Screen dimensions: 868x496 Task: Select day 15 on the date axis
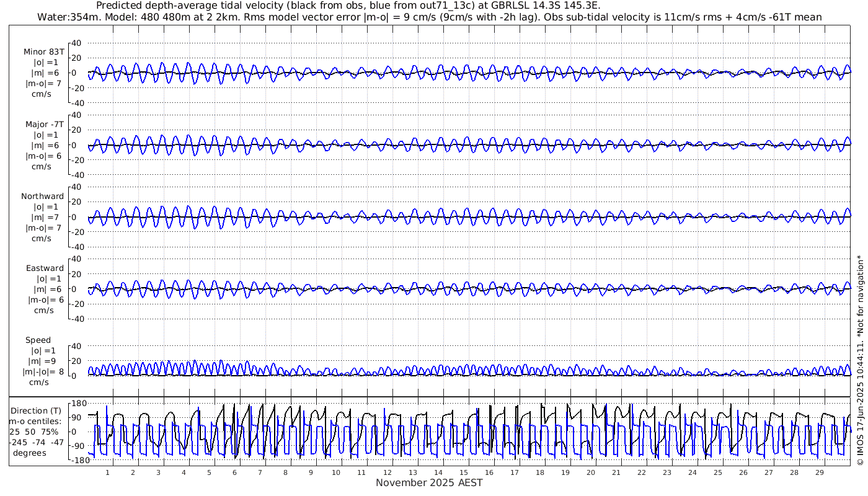click(x=463, y=472)
